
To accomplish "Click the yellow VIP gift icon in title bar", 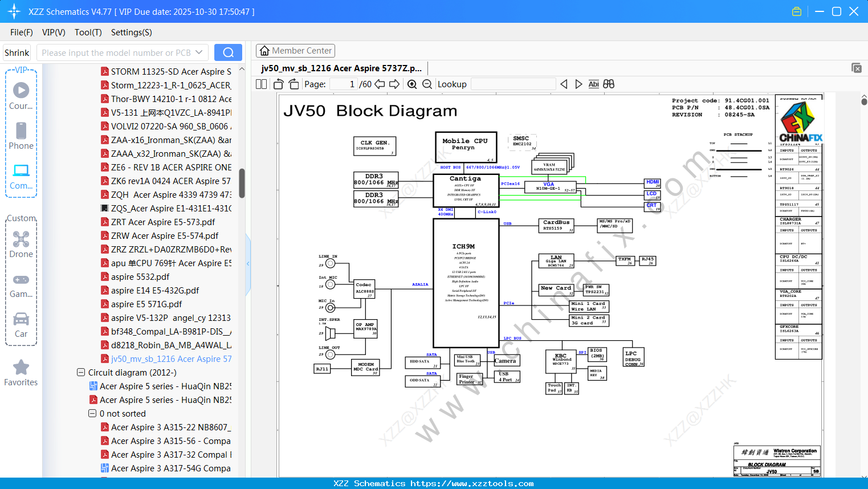I will 797,11.
